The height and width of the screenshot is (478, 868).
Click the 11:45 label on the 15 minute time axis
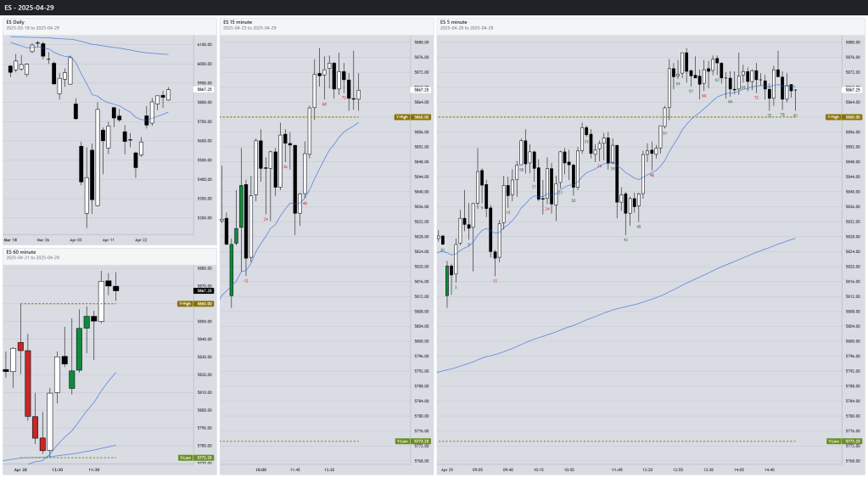tap(295, 470)
